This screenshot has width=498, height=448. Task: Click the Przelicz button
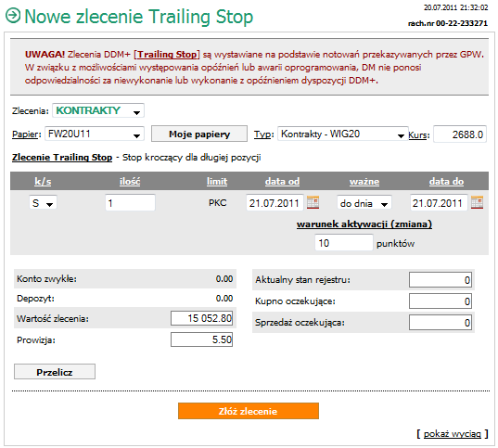tap(55, 372)
